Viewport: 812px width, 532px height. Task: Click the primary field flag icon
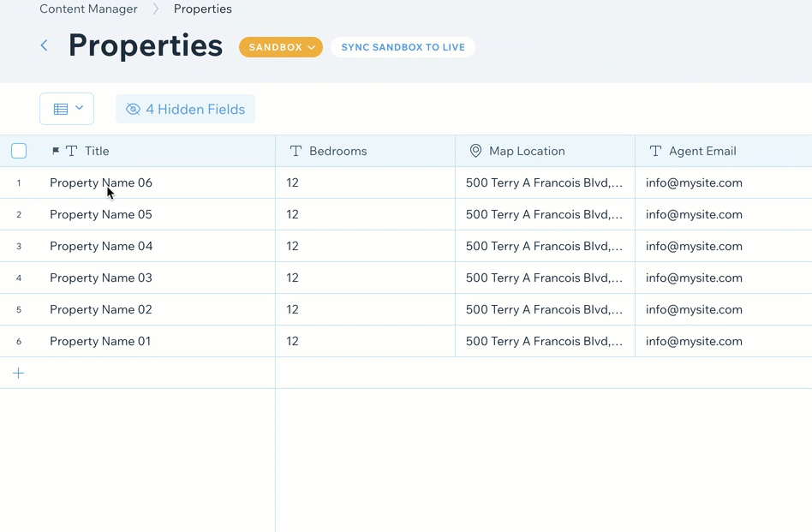pos(56,152)
